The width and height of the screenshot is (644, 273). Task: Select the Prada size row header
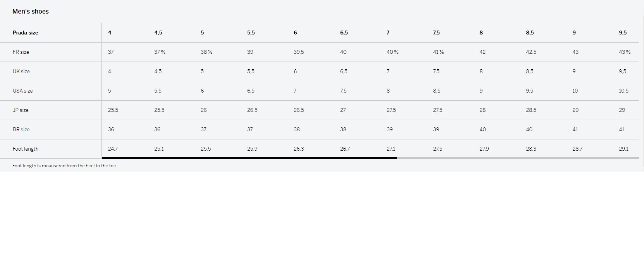pyautogui.click(x=26, y=33)
